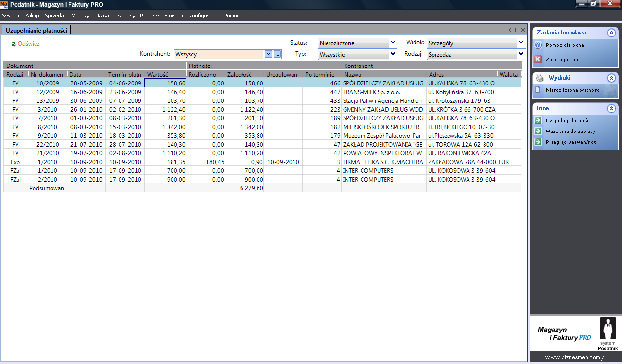
Task: Open the Pomoc menu
Action: tap(232, 16)
